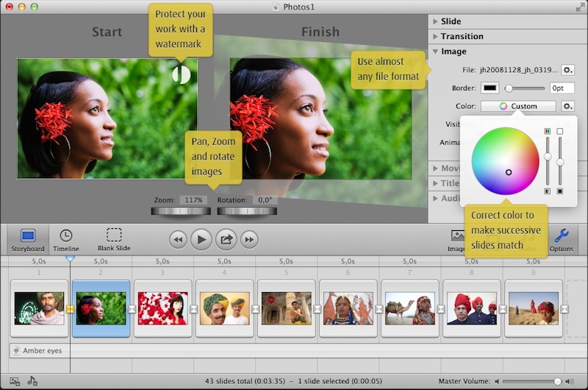Switch to Timeline view
Image resolution: width=588 pixels, height=390 pixels.
(65, 238)
